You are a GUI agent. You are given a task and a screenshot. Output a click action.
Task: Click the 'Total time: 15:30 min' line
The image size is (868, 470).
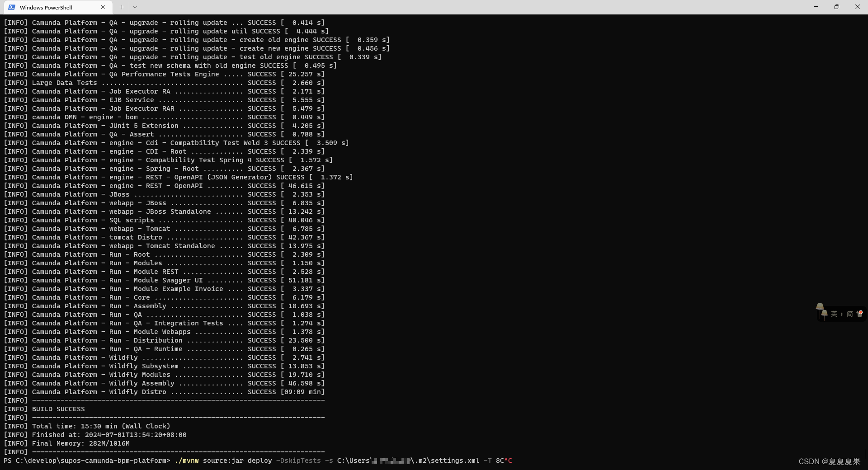click(x=87, y=426)
